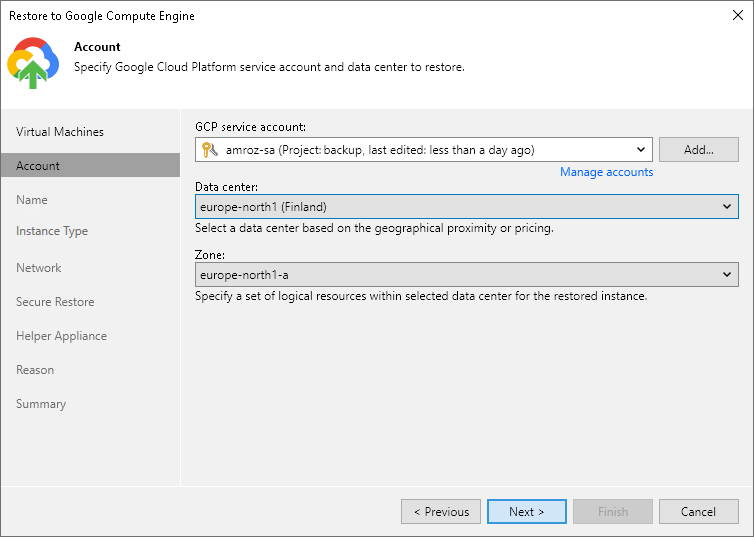Click the 'Data center:' label
This screenshot has width=754, height=537.
click(x=226, y=187)
